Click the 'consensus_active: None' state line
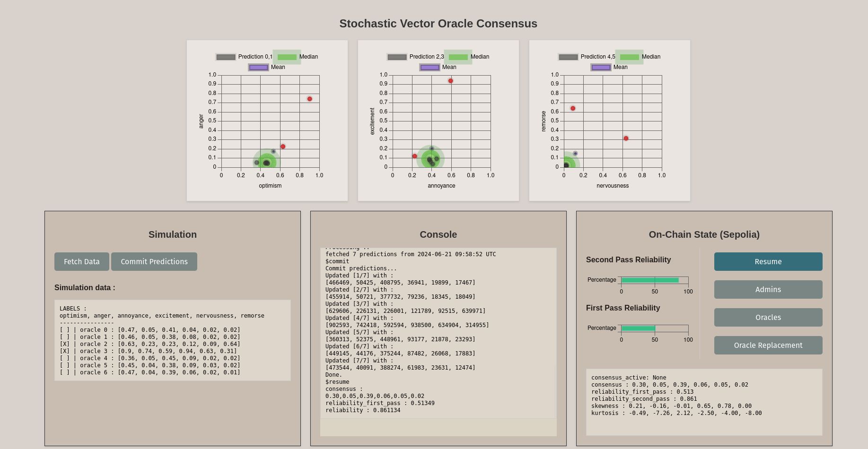This screenshot has height=449, width=868. pos(629,378)
